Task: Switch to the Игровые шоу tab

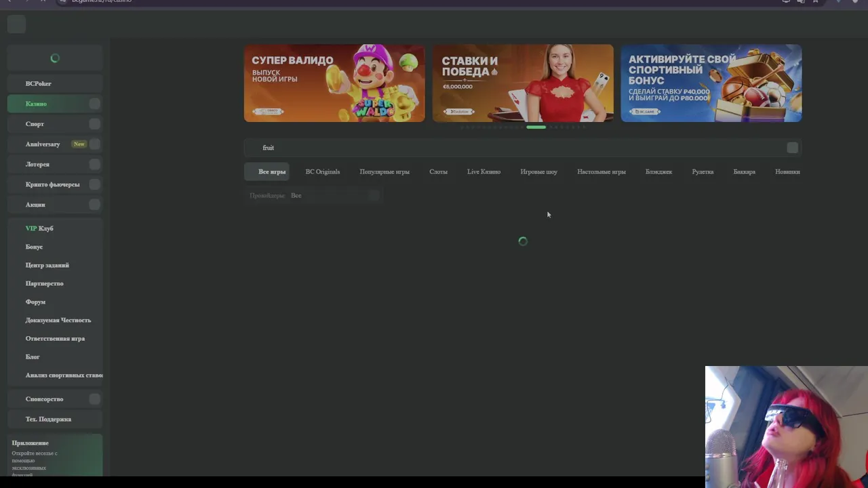Action: (538, 171)
